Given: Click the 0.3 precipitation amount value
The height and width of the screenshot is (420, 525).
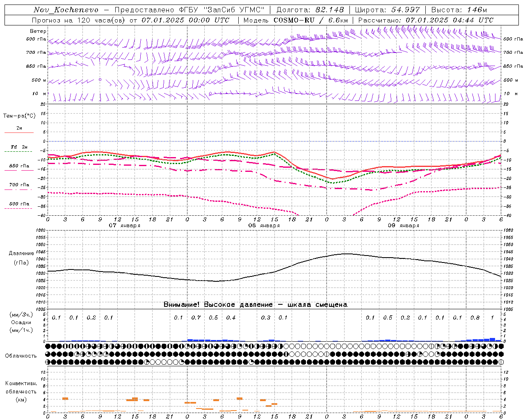Looking at the screenshot, I should [266, 318].
